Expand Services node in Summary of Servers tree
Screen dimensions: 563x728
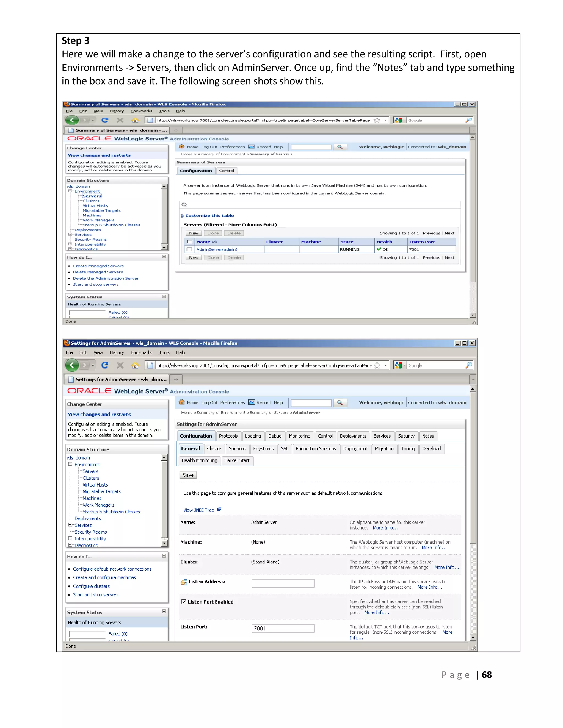[70, 234]
